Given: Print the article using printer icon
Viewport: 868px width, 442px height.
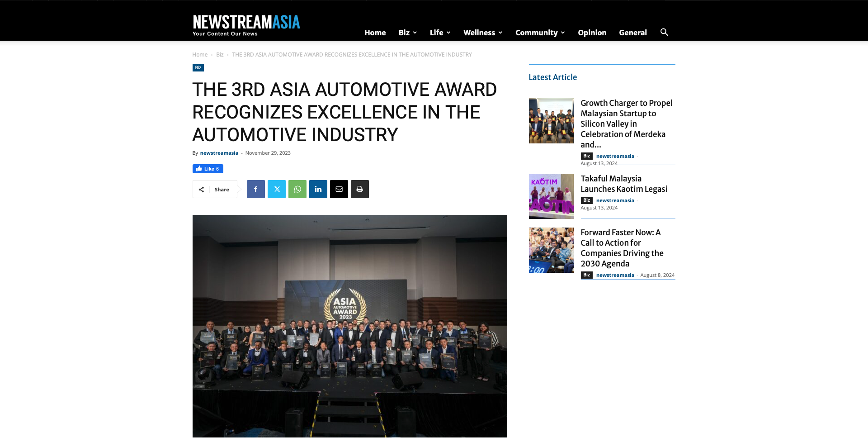Looking at the screenshot, I should point(360,189).
